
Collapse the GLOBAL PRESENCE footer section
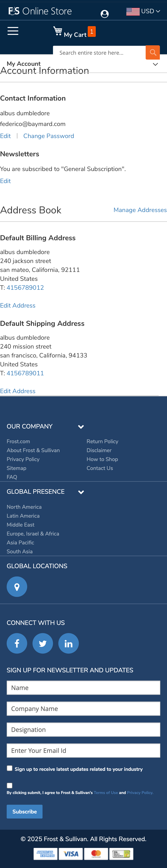pos(81,492)
